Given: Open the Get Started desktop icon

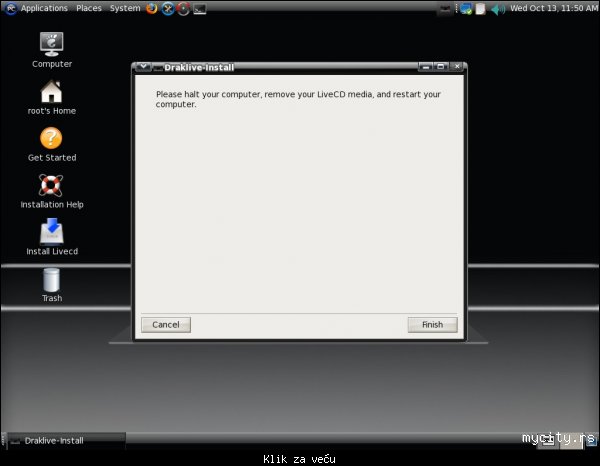Looking at the screenshot, I should pos(52,144).
